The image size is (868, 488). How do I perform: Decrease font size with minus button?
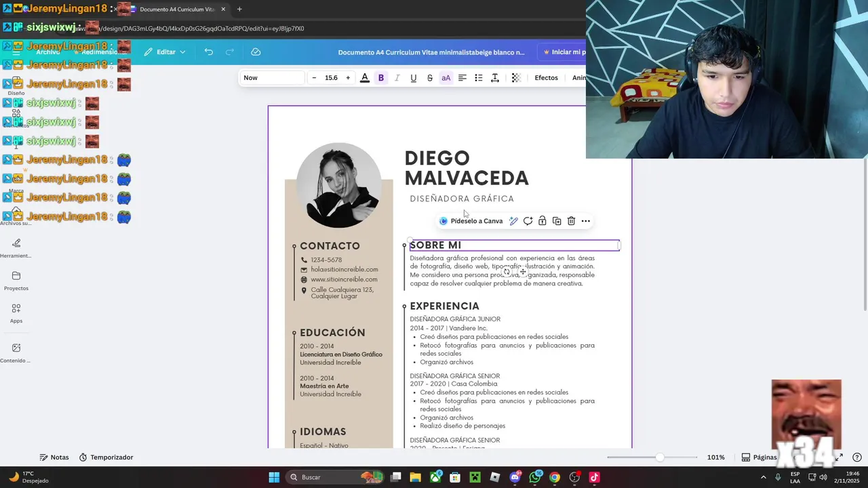pos(314,78)
